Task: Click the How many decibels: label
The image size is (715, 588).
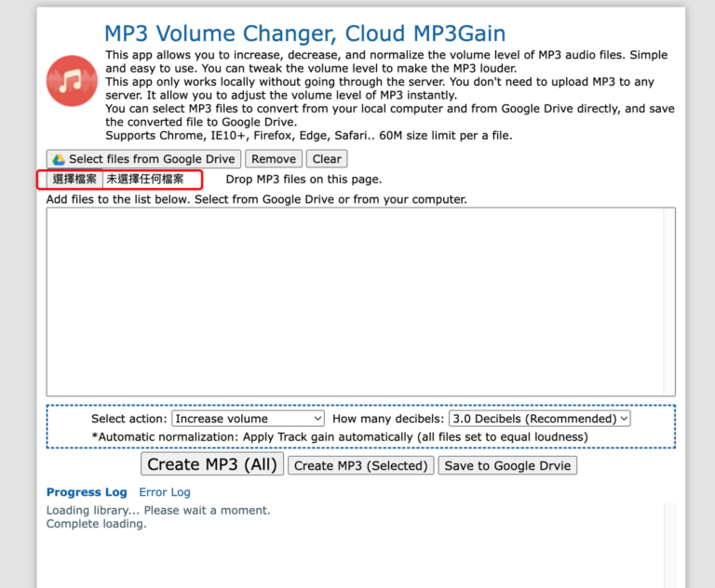Action: tap(388, 419)
